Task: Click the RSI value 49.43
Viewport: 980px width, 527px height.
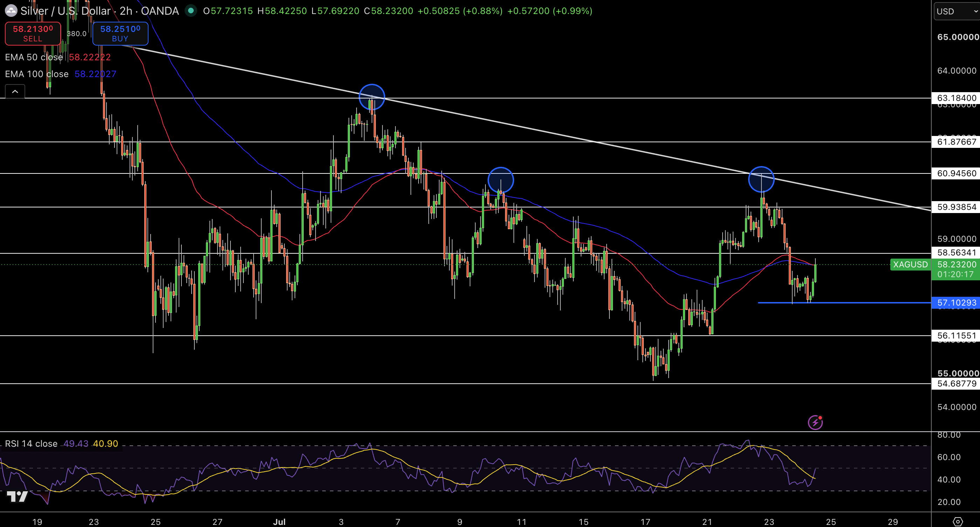Action: pyautogui.click(x=76, y=444)
